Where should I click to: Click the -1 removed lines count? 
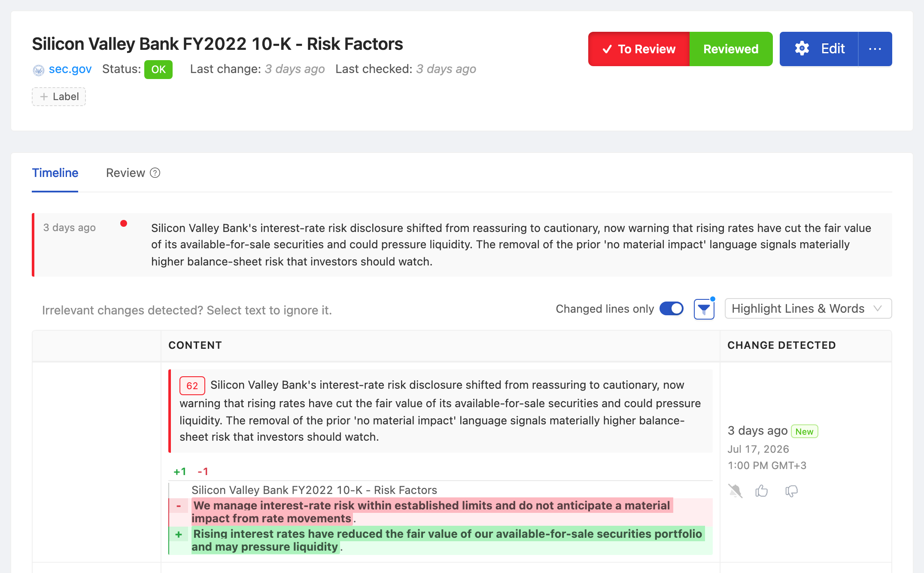[203, 472]
